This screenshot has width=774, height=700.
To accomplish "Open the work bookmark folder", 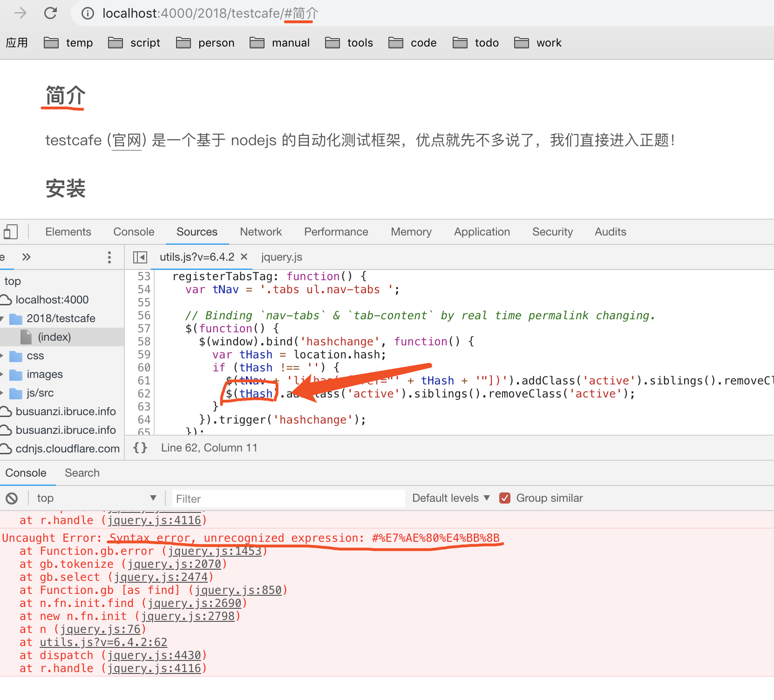I will click(x=538, y=43).
